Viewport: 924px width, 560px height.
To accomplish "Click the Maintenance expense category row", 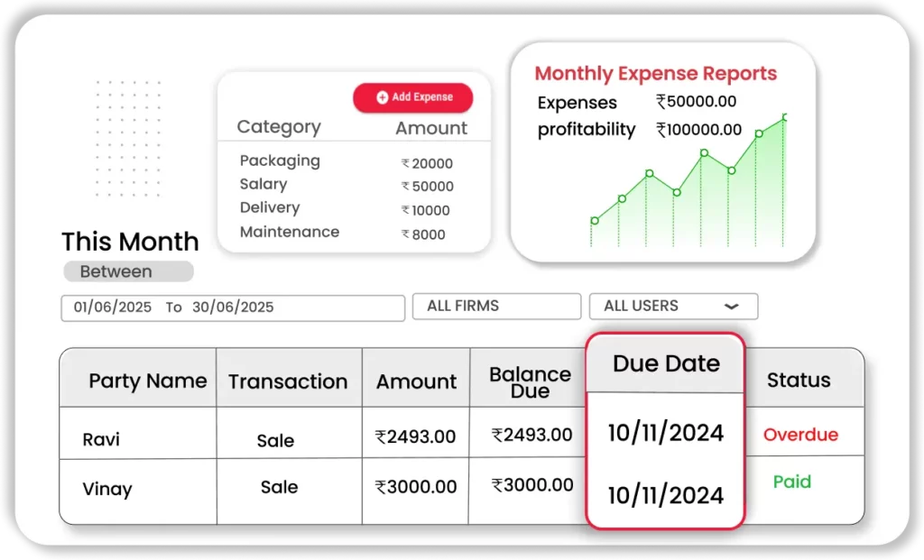I will point(289,233).
